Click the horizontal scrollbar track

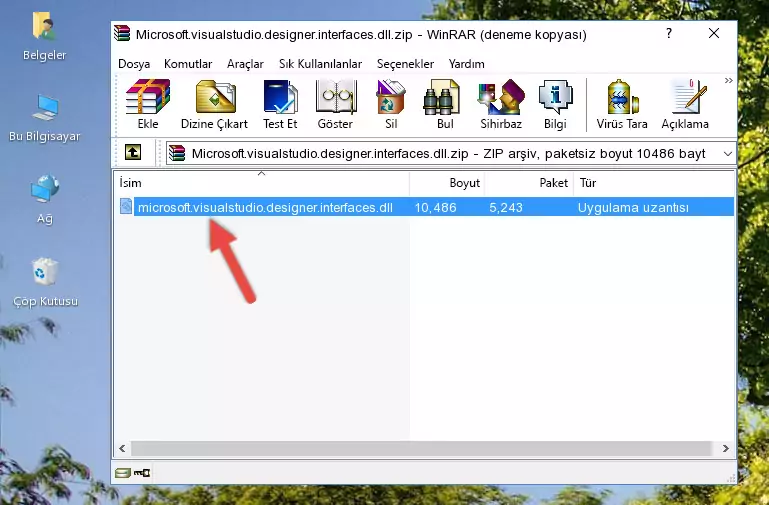click(x=421, y=448)
